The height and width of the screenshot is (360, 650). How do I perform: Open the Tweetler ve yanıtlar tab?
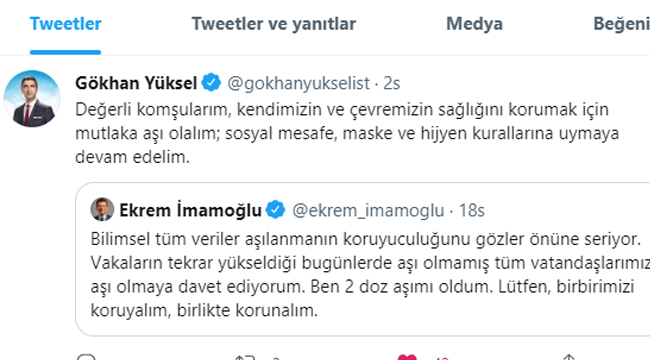click(274, 24)
